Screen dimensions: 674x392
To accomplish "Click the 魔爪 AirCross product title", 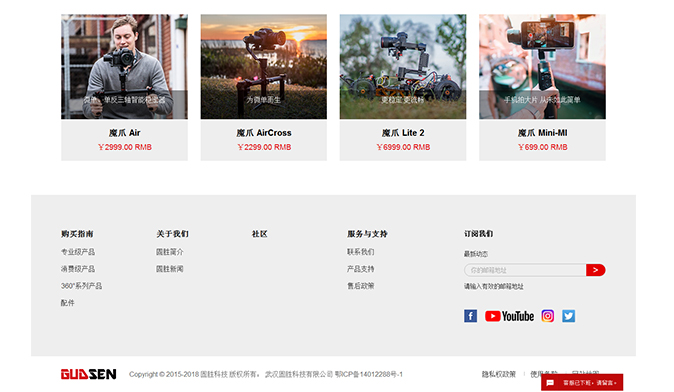I will click(264, 133).
